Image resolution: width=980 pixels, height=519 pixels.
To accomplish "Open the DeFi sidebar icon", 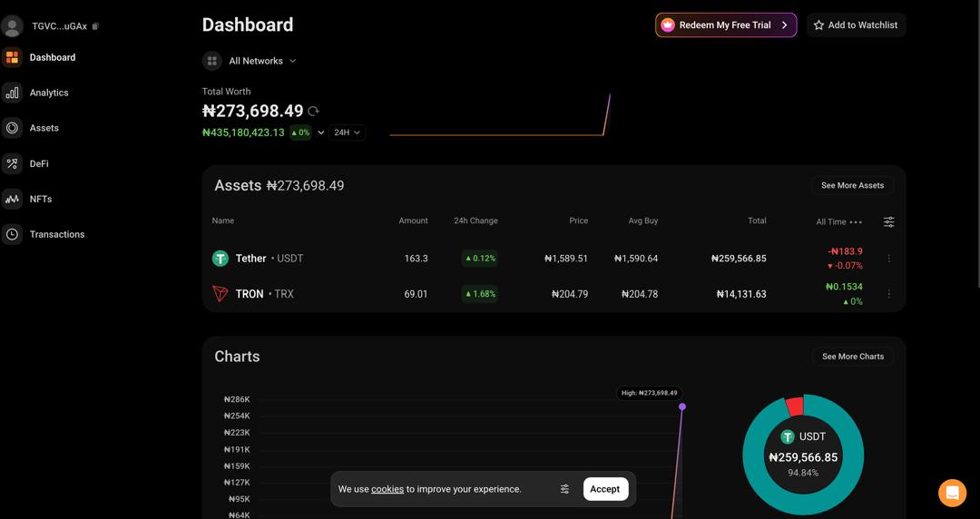I will (x=12, y=164).
